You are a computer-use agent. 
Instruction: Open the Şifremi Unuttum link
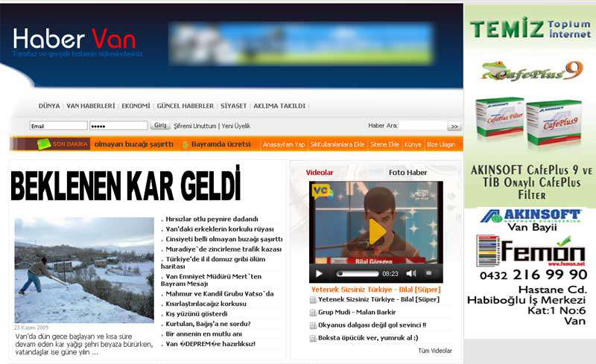(194, 126)
